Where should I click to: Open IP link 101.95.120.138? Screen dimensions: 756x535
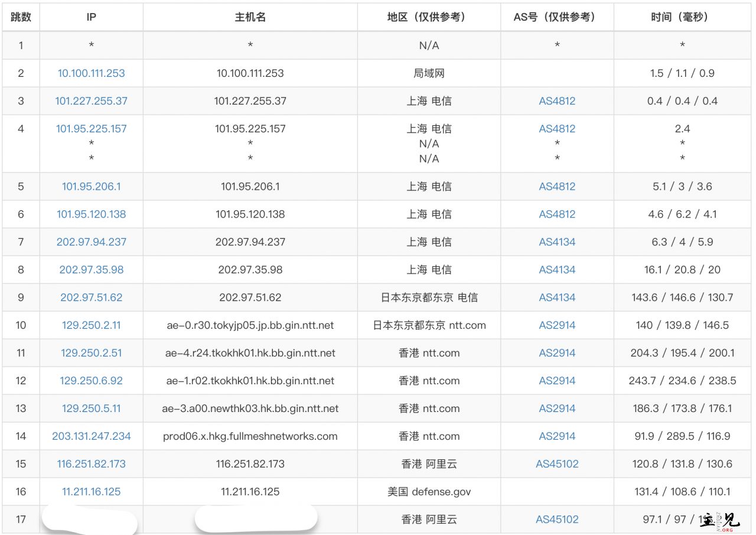coord(92,214)
